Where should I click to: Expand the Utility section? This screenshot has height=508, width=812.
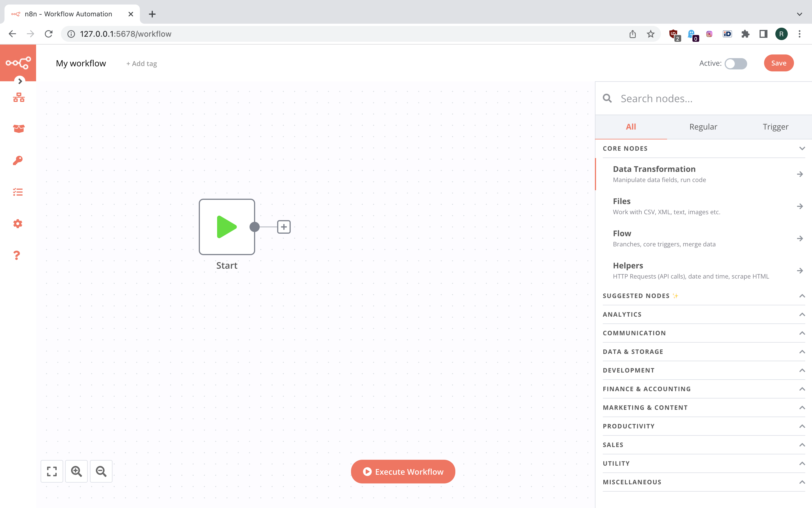(x=704, y=463)
